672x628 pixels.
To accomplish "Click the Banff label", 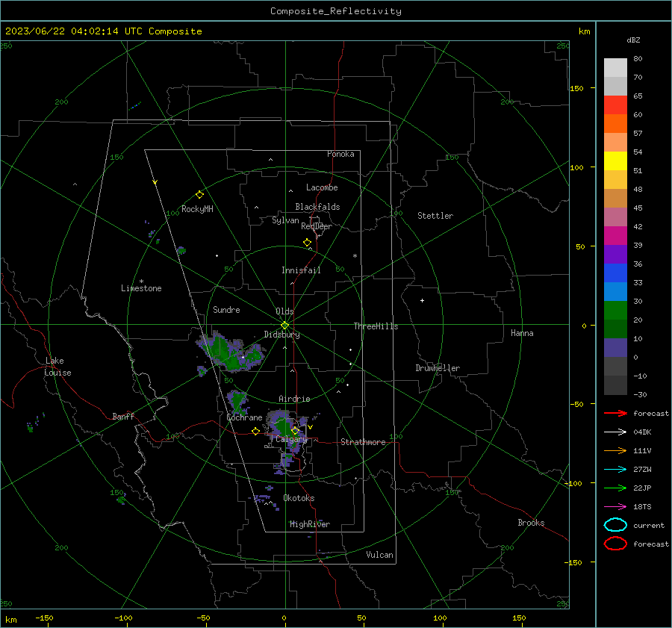I will coord(123,417).
